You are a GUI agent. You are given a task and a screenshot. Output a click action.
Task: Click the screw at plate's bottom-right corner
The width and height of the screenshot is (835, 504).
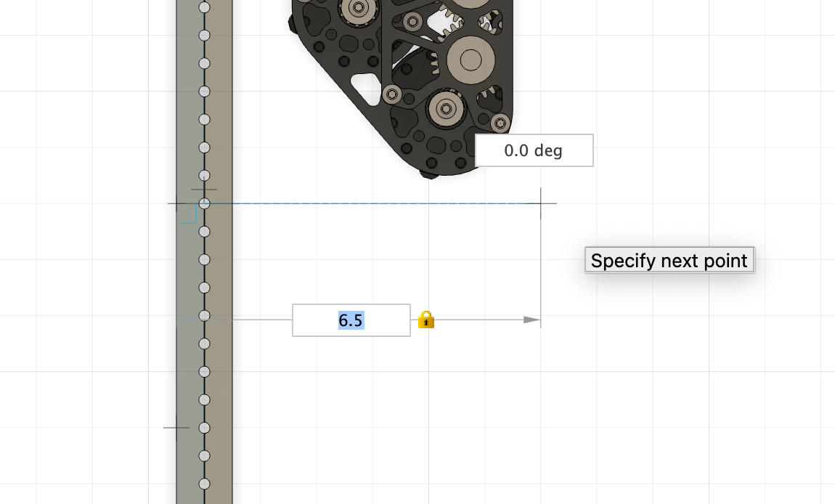point(500,122)
